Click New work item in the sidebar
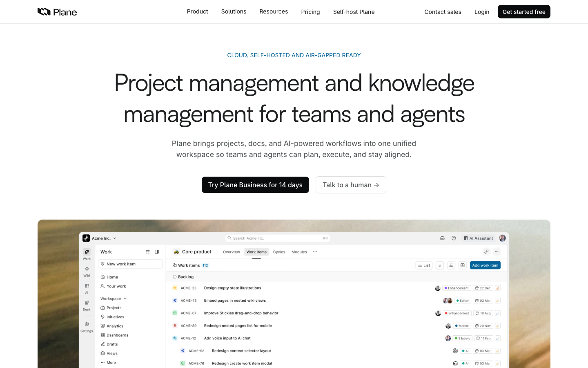The image size is (588, 368). tap(130, 264)
